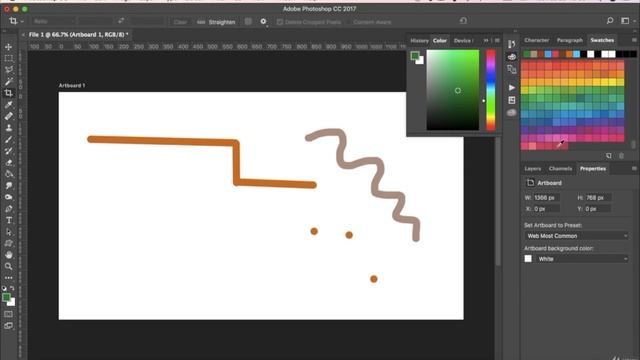Open Crop tool preset picker arrow
This screenshot has width=640, height=360.
pos(22,22)
